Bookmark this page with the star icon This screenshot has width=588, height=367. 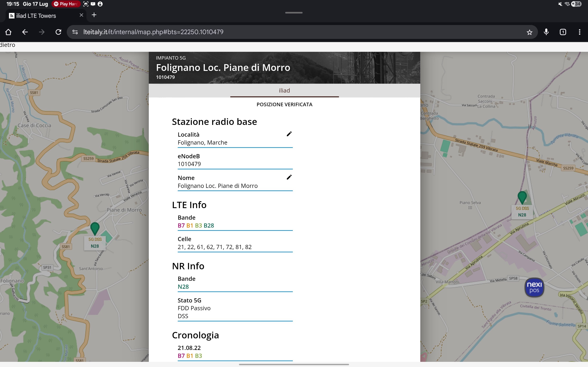tap(529, 32)
